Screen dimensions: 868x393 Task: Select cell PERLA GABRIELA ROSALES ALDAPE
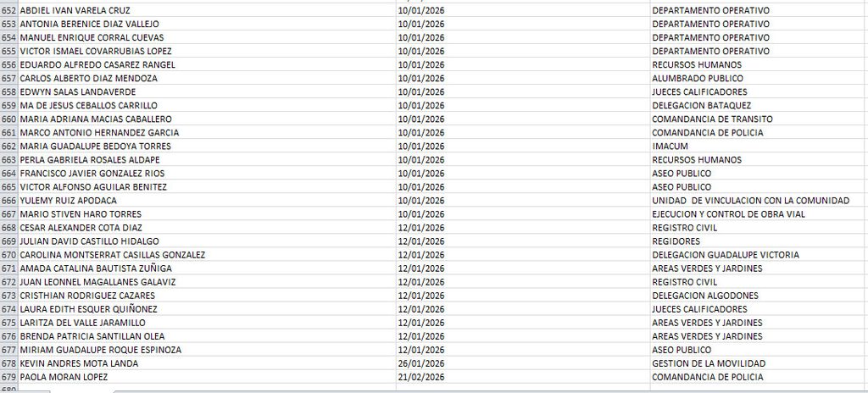tap(207, 159)
